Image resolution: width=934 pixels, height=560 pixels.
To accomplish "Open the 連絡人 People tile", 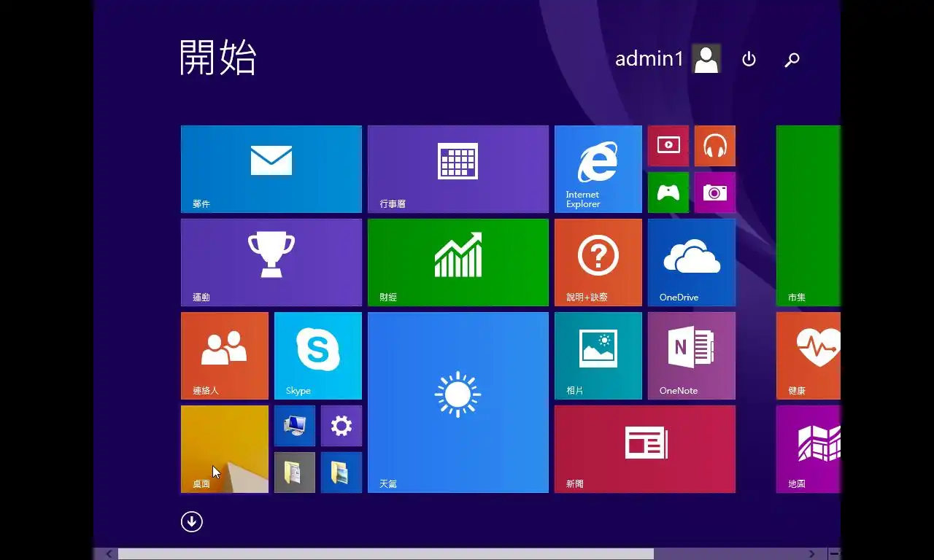I will (x=225, y=356).
